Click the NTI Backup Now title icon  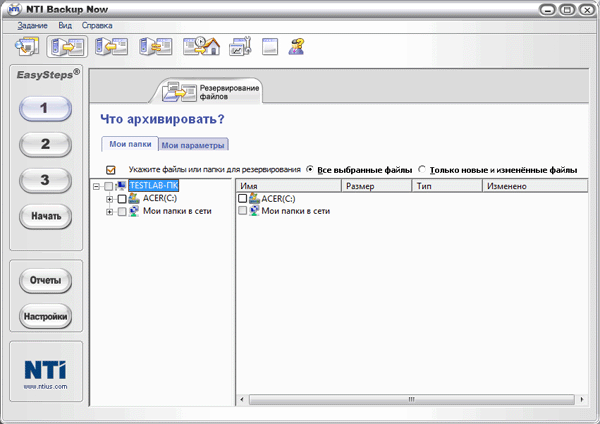coord(14,9)
